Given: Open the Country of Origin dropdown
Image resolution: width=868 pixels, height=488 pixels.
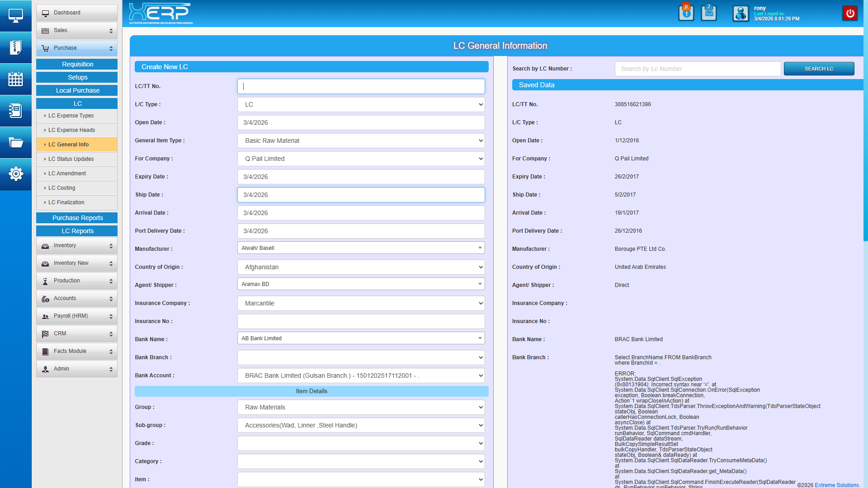Looking at the screenshot, I should click(361, 267).
